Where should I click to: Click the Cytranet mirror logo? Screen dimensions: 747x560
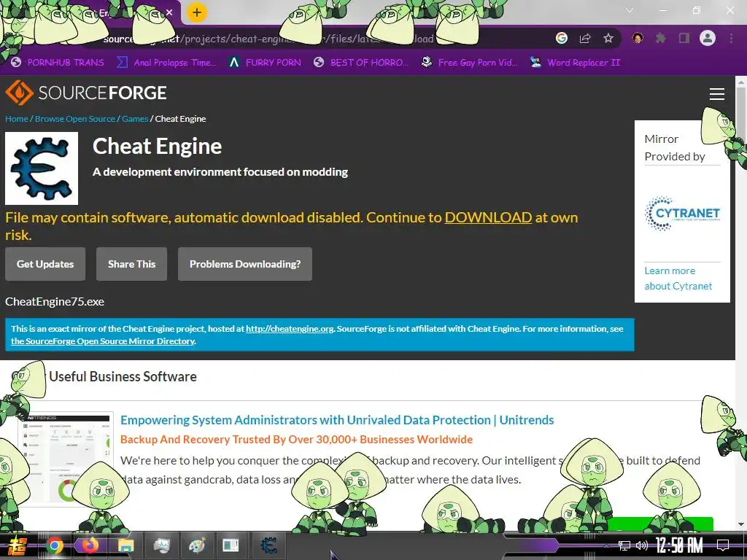tap(682, 214)
